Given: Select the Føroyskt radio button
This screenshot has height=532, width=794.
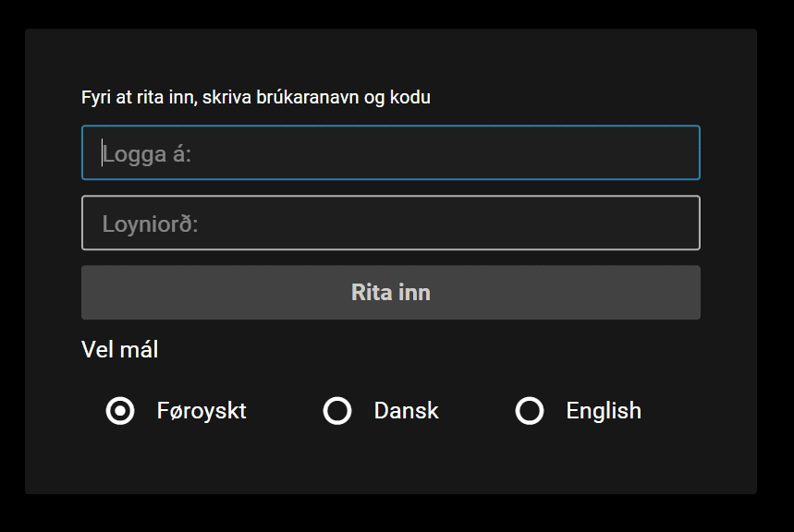Looking at the screenshot, I should point(120,410).
